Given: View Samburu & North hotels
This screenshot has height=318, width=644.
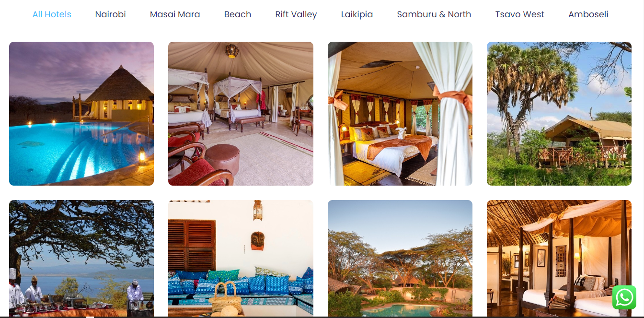Looking at the screenshot, I should 434,14.
